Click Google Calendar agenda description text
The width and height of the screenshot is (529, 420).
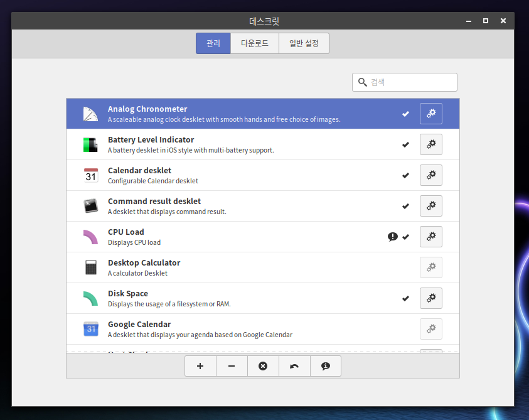pos(200,335)
